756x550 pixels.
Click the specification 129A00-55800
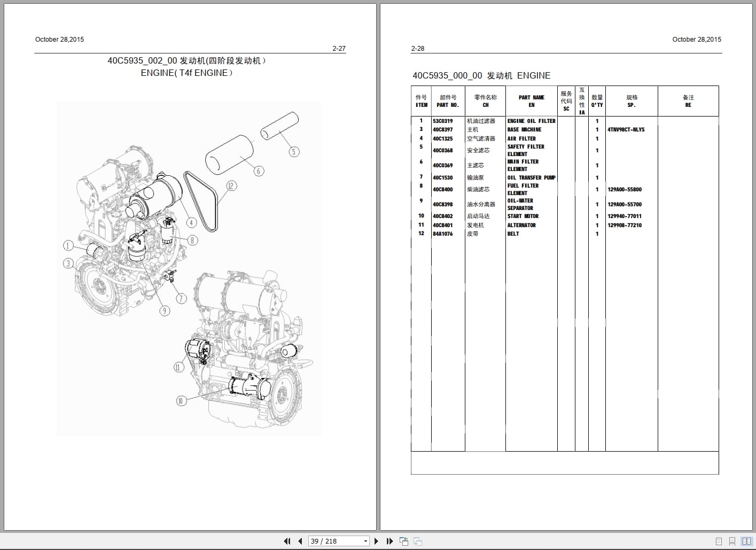[x=625, y=190]
